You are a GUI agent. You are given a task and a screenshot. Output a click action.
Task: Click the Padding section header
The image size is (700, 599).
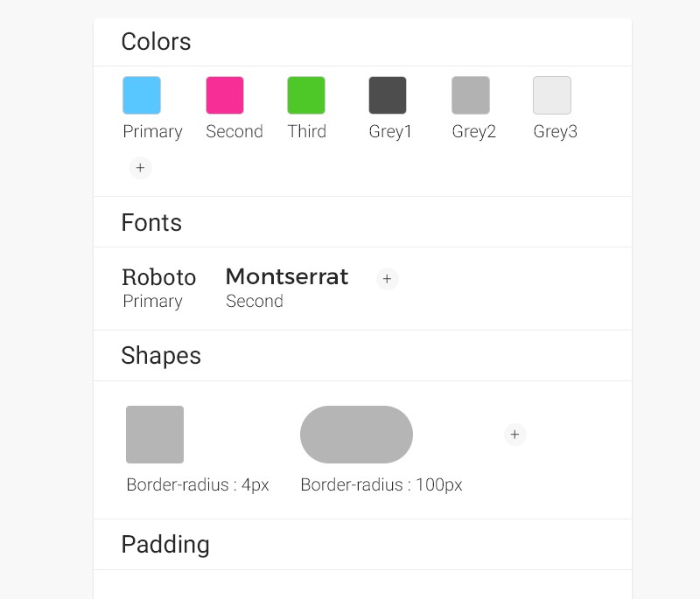(165, 545)
